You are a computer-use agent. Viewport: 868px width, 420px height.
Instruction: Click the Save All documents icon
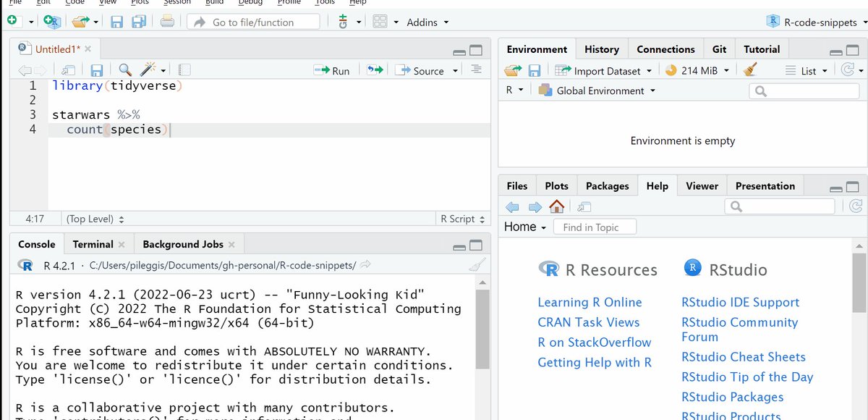[140, 22]
